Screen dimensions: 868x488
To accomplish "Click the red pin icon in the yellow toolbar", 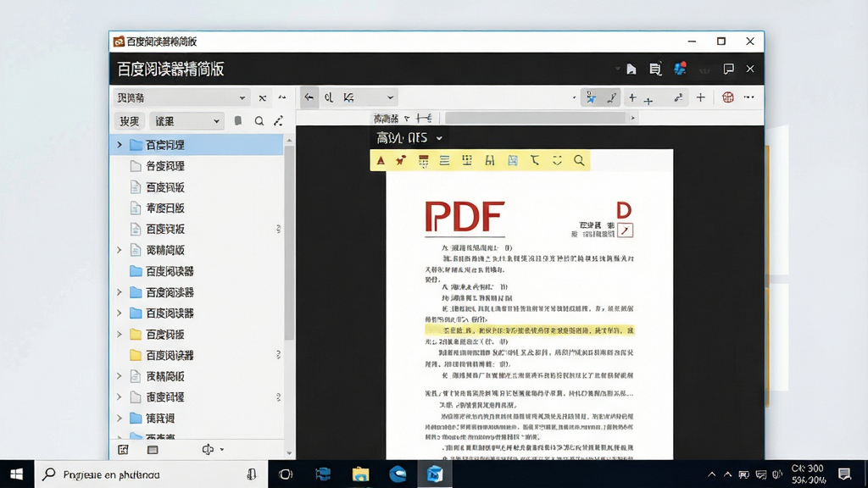I will (x=401, y=160).
